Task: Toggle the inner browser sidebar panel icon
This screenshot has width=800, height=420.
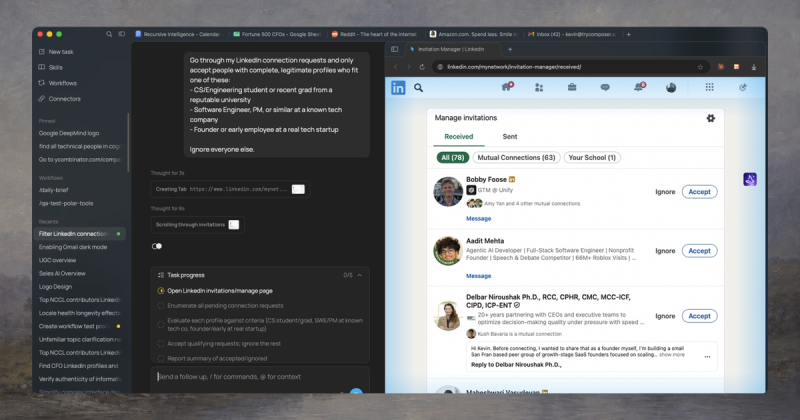Action: (394, 49)
